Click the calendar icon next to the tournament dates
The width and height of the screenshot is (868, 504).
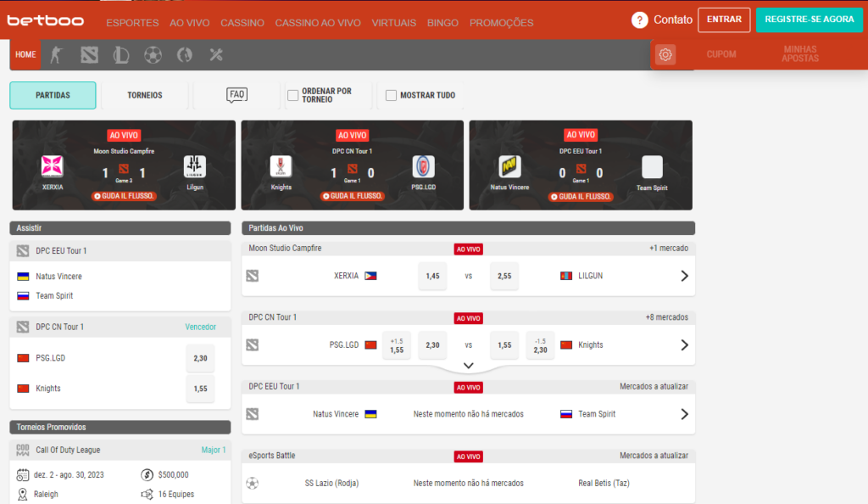[23, 474]
